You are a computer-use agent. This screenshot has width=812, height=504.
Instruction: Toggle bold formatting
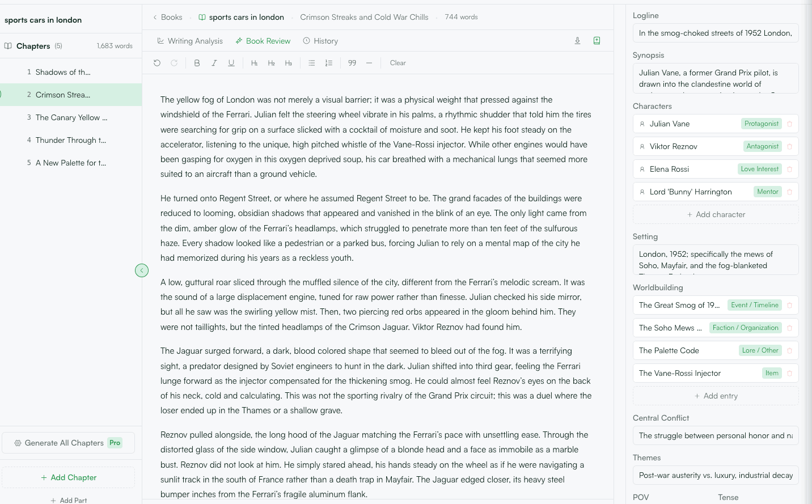[x=197, y=63]
